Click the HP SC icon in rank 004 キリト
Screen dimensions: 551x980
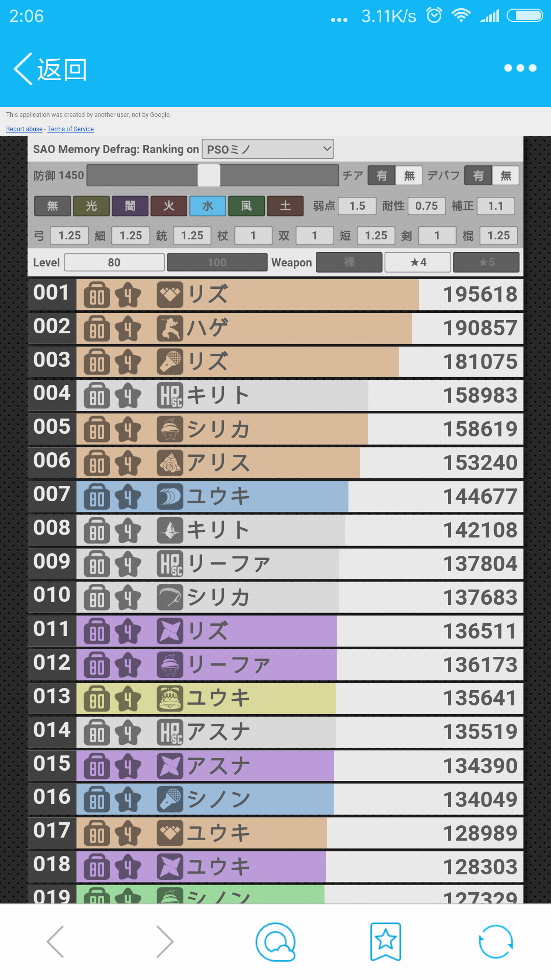coord(169,396)
